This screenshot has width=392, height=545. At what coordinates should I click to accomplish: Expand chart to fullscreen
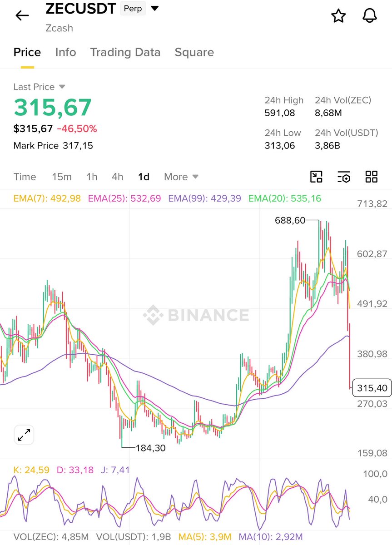point(24,435)
